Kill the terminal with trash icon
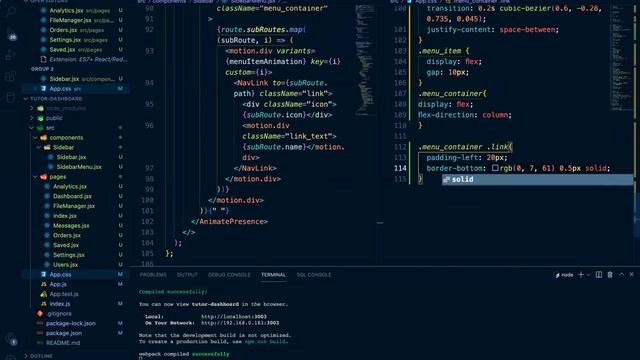The image size is (640, 360). pyautogui.click(x=610, y=275)
